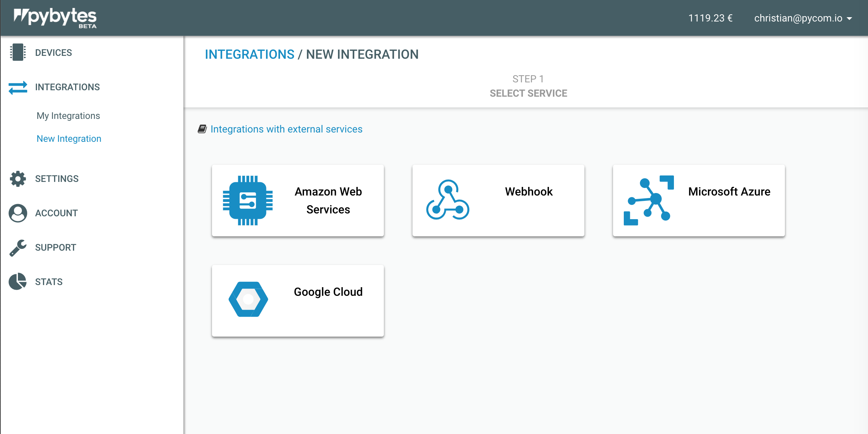Viewport: 868px width, 434px height.
Task: Select Webhook as integration service
Action: point(498,201)
